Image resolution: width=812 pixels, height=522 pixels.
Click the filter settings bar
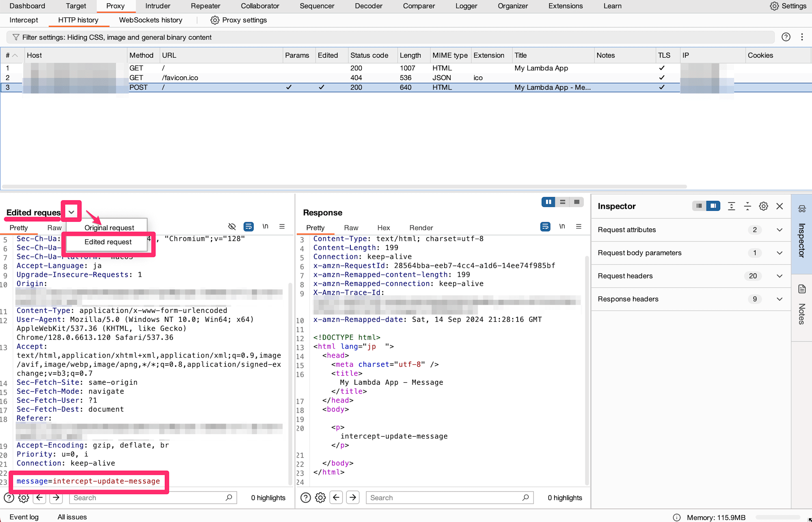(x=390, y=37)
